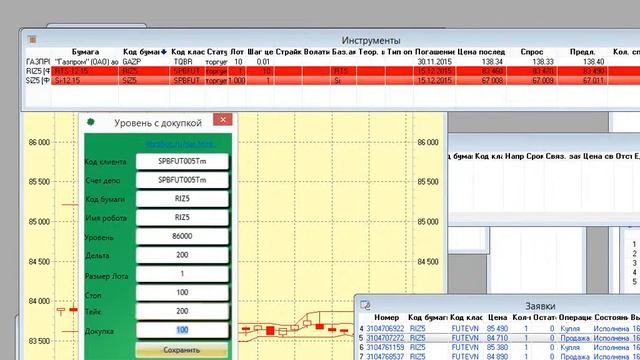Viewport: 640px width, 360px height.
Task: Click the Предл. column header
Action: point(582,52)
